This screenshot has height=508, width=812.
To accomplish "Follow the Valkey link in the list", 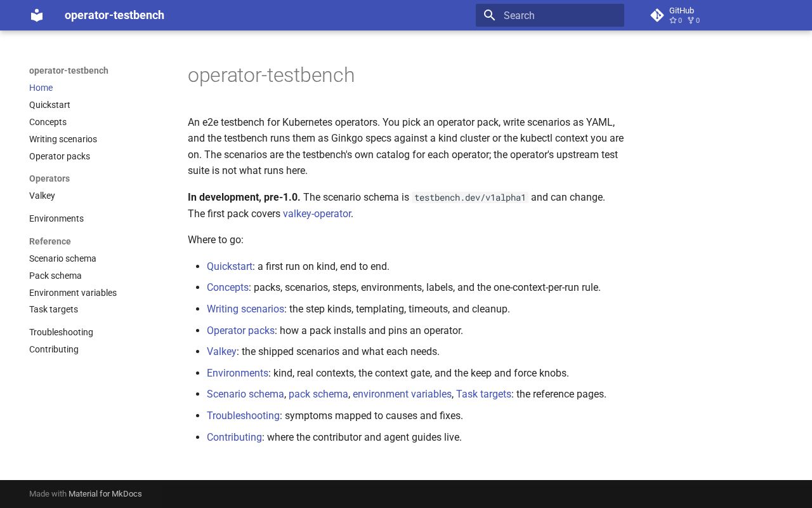I will (x=221, y=351).
